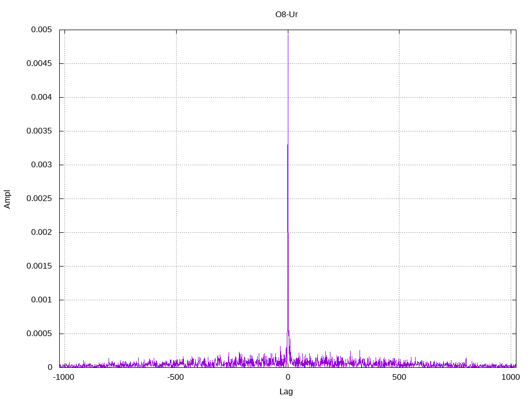Click the plot title O8-Ur
The image size is (532, 399).
pos(286,15)
